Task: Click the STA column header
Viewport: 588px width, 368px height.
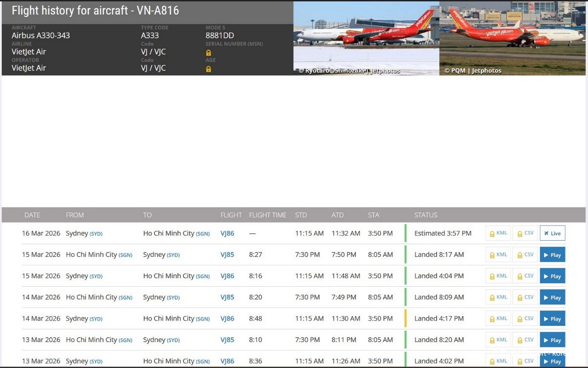Action: click(x=374, y=215)
